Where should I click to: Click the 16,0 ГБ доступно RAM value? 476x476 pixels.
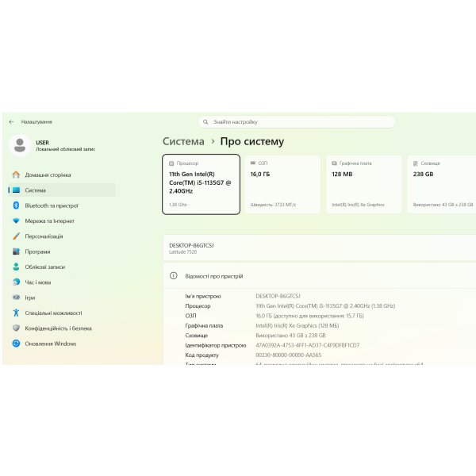click(309, 316)
